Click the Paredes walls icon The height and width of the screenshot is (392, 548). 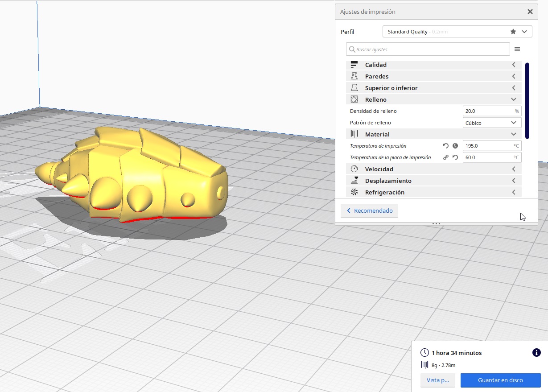(354, 76)
